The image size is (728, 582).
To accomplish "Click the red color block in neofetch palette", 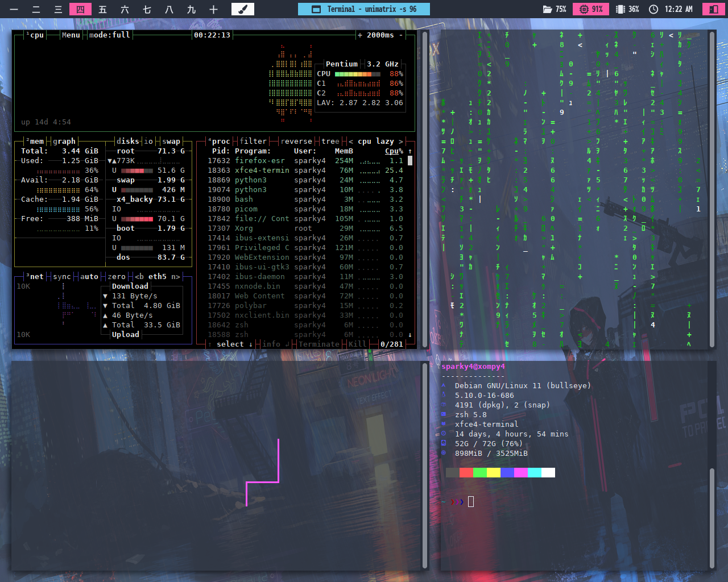I will (x=466, y=473).
